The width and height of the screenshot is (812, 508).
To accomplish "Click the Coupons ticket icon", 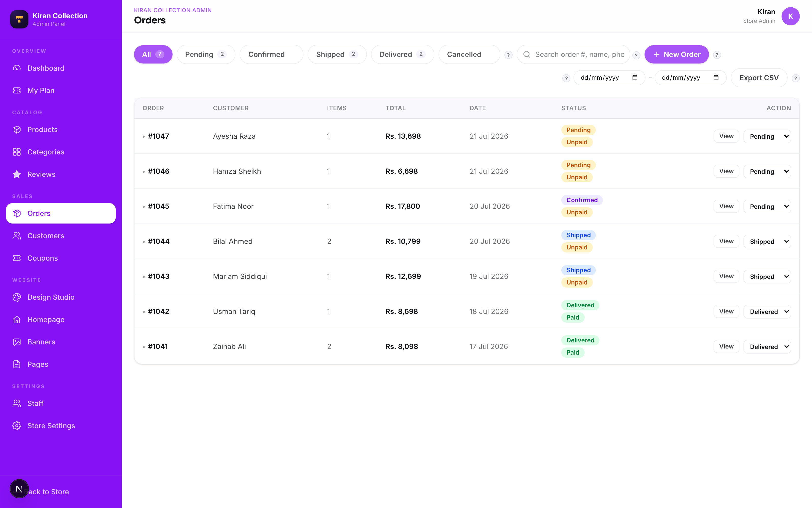I will [17, 258].
